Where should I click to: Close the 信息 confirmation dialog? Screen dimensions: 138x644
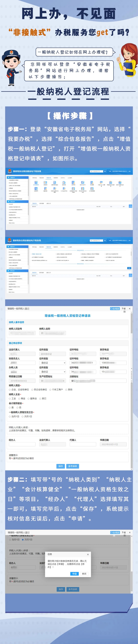[88, 554]
